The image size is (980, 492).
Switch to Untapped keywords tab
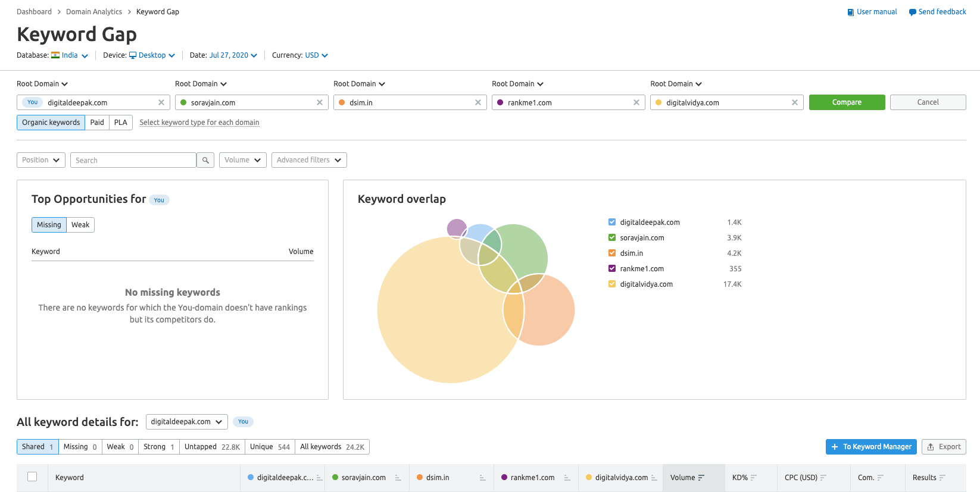click(212, 447)
